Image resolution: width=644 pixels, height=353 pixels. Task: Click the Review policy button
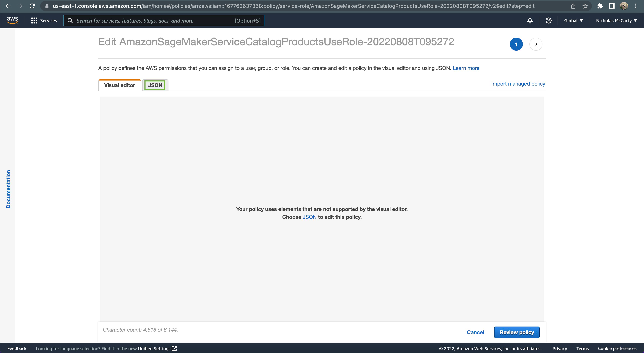(517, 332)
